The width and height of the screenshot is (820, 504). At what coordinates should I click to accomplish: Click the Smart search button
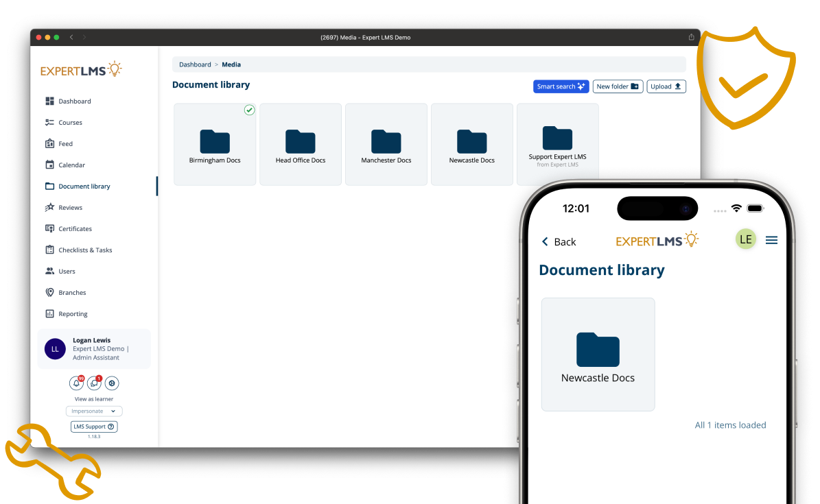pos(561,86)
